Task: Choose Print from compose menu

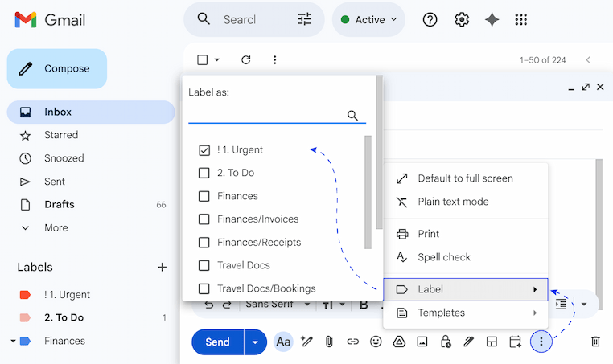Action: (466, 234)
